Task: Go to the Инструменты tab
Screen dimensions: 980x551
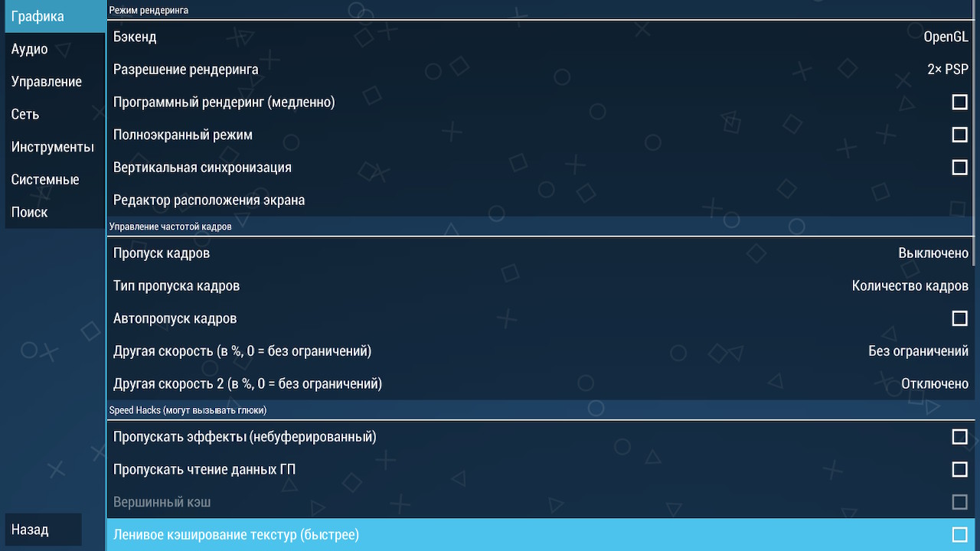Action: tap(54, 147)
